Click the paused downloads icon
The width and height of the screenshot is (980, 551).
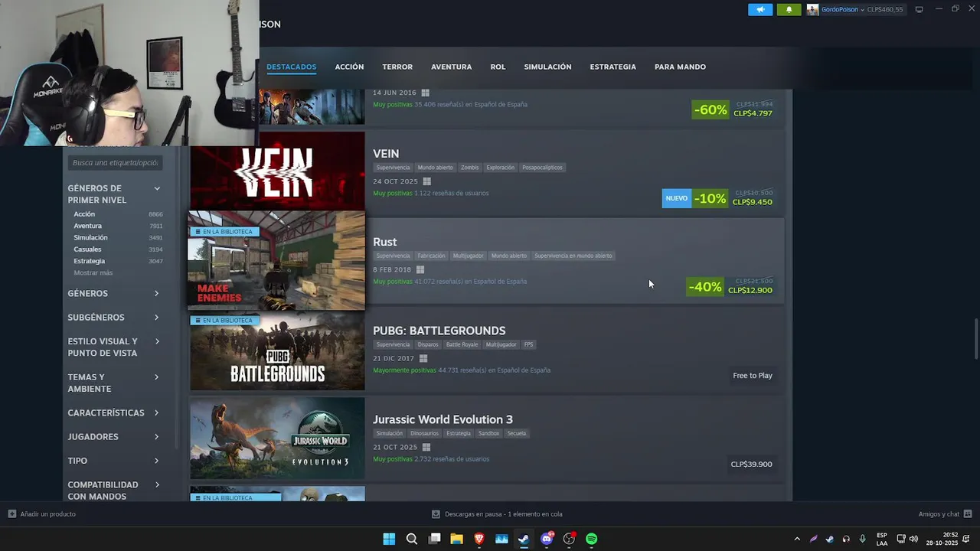tap(436, 514)
